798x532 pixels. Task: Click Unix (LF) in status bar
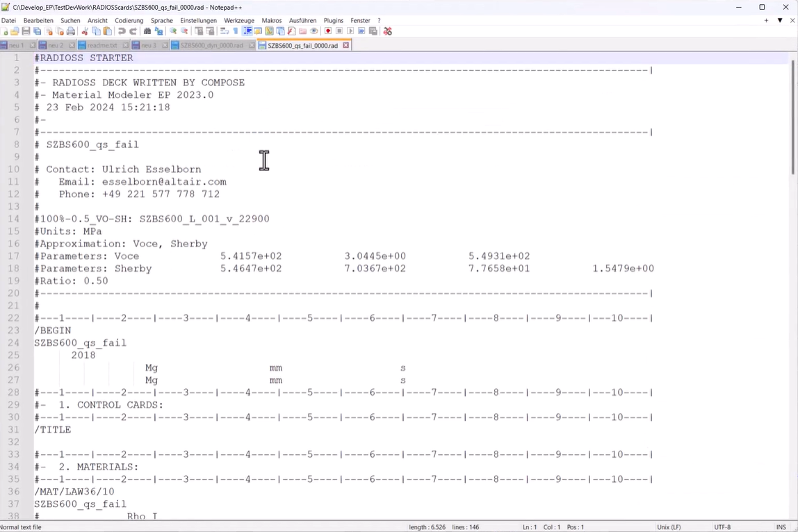pos(669,527)
